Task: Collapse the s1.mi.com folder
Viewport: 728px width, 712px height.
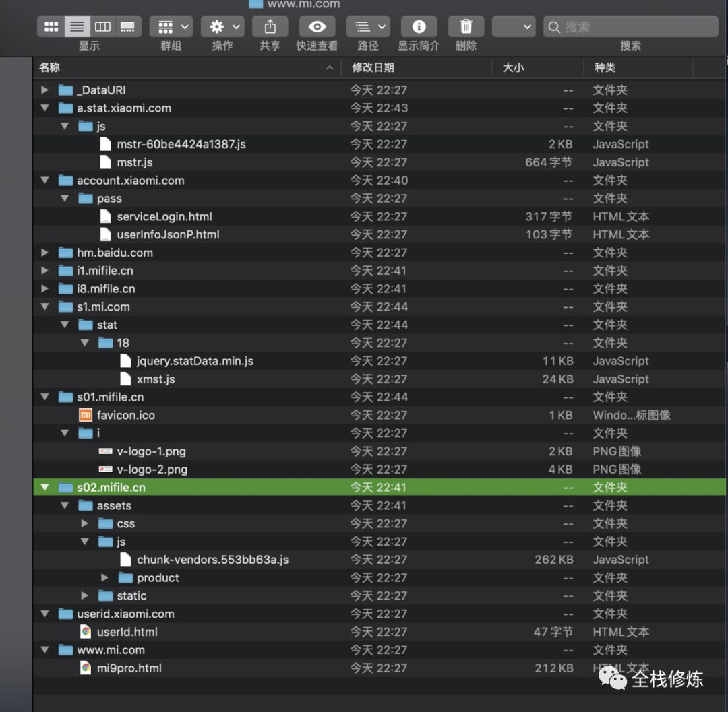Action: click(x=44, y=306)
